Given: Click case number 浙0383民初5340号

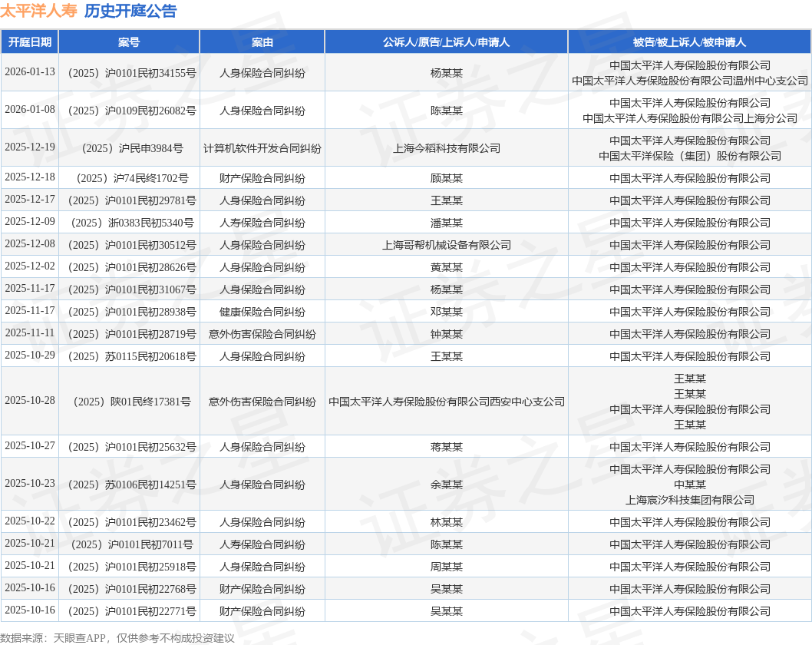Looking at the screenshot, I should tap(150, 223).
